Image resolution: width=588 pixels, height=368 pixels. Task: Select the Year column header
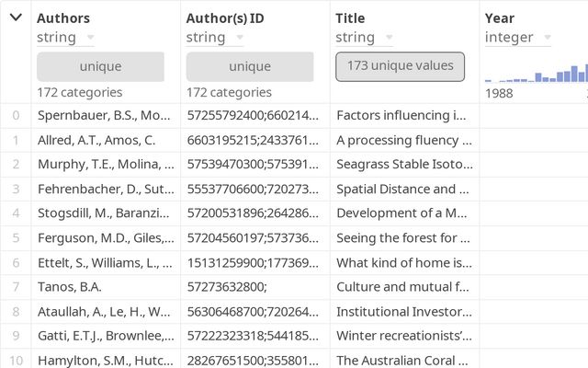(500, 18)
